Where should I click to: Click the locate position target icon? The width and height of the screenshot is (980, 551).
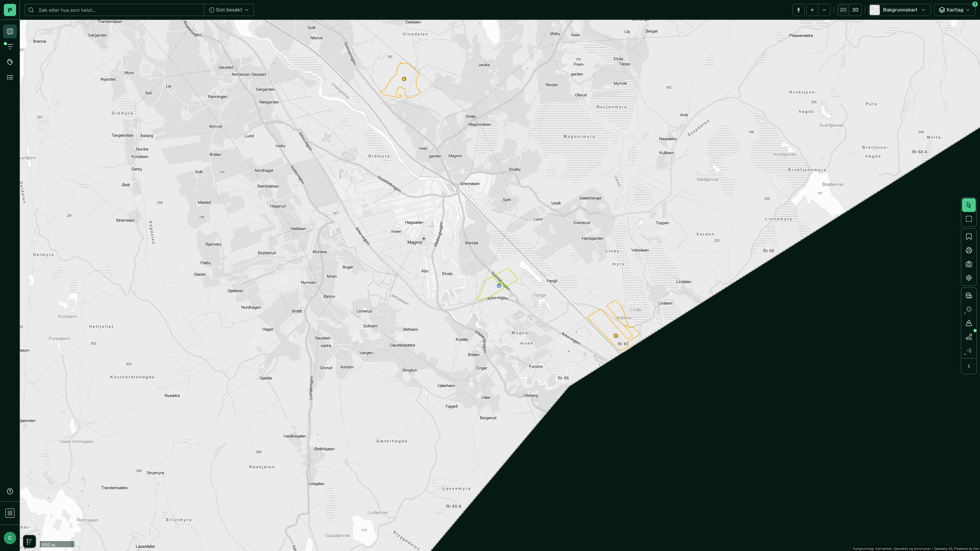pyautogui.click(x=969, y=278)
